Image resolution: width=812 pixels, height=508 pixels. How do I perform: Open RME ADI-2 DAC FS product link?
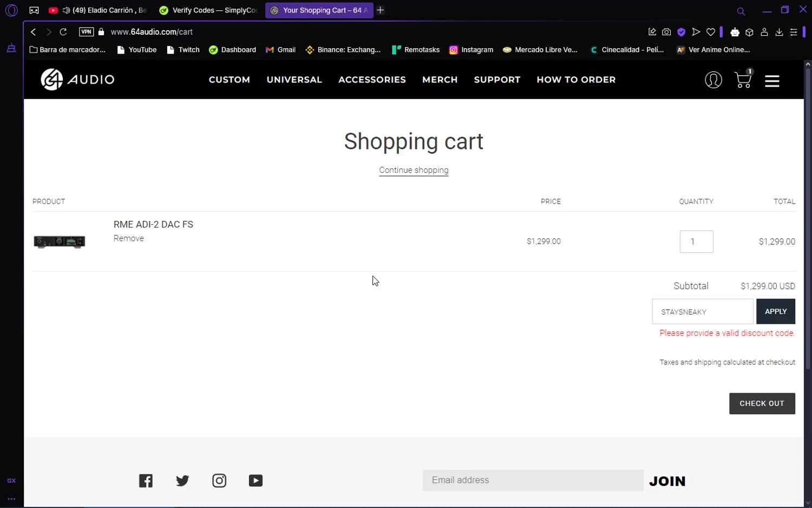pos(153,224)
